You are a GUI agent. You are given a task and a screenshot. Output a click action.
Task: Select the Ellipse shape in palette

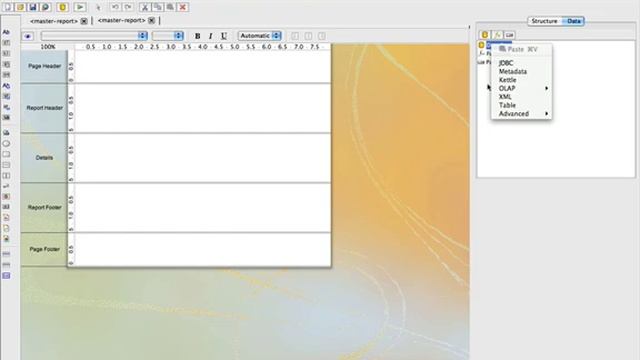pyautogui.click(x=6, y=144)
